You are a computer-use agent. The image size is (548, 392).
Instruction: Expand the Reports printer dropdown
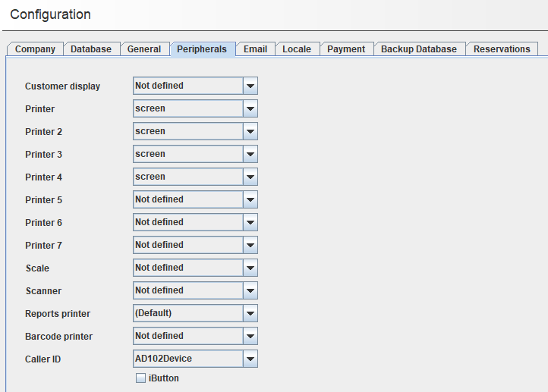tap(250, 313)
